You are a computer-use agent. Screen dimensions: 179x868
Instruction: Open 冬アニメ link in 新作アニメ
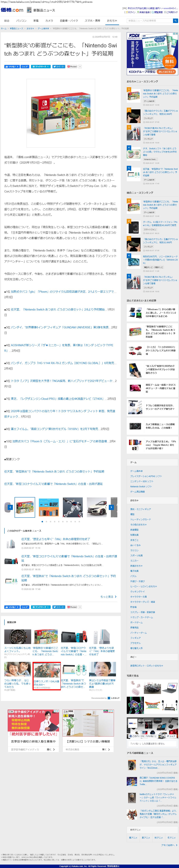[171, 837]
